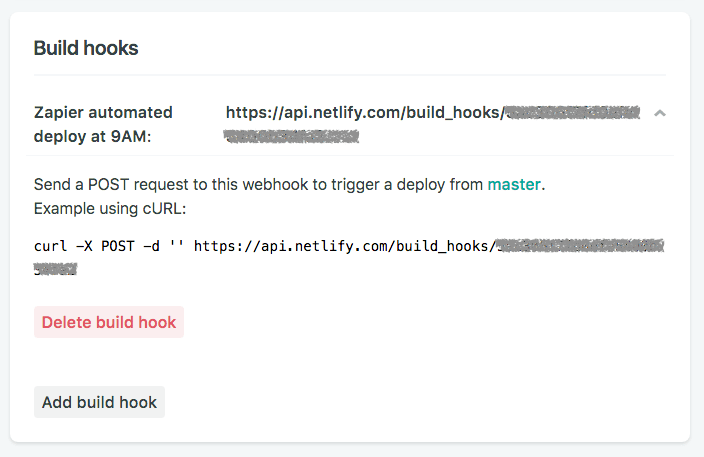Screen dimensions: 704x457
Task: Click redacted portion on the curl command first line
Action: [580, 246]
